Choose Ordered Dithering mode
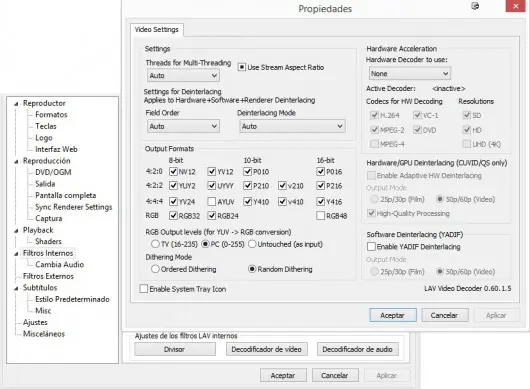 point(155,269)
